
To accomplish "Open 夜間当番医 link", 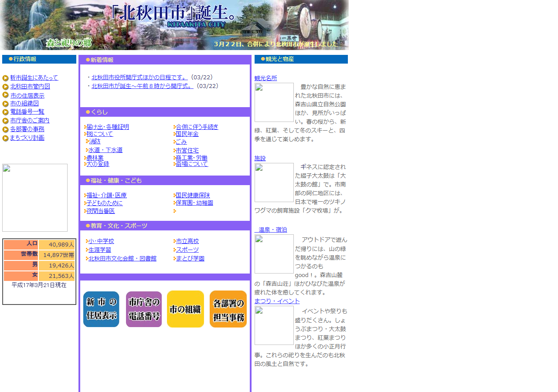I will point(101,211).
